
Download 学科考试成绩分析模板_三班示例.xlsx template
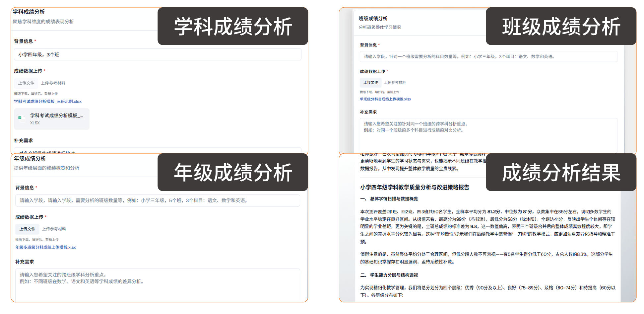[x=48, y=102]
